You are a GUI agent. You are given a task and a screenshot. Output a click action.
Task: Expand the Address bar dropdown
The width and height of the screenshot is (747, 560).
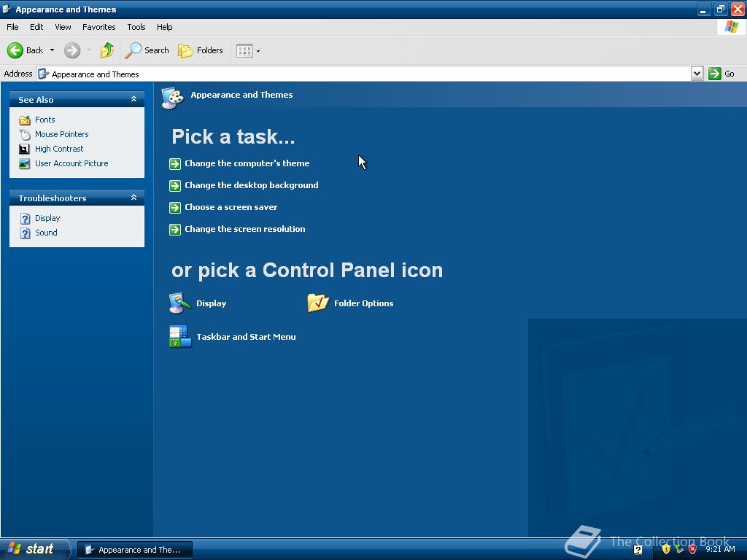point(697,74)
